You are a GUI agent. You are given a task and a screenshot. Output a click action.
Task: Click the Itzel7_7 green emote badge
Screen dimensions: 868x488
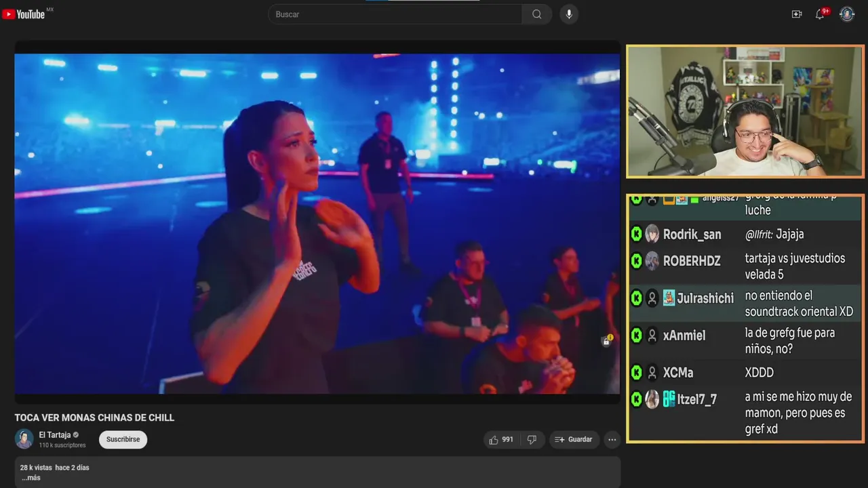click(x=669, y=399)
